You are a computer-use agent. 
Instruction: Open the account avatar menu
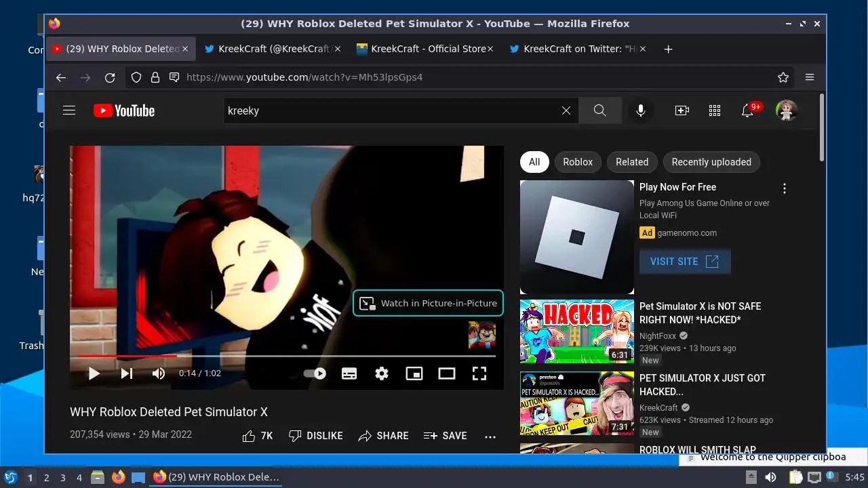[787, 110]
